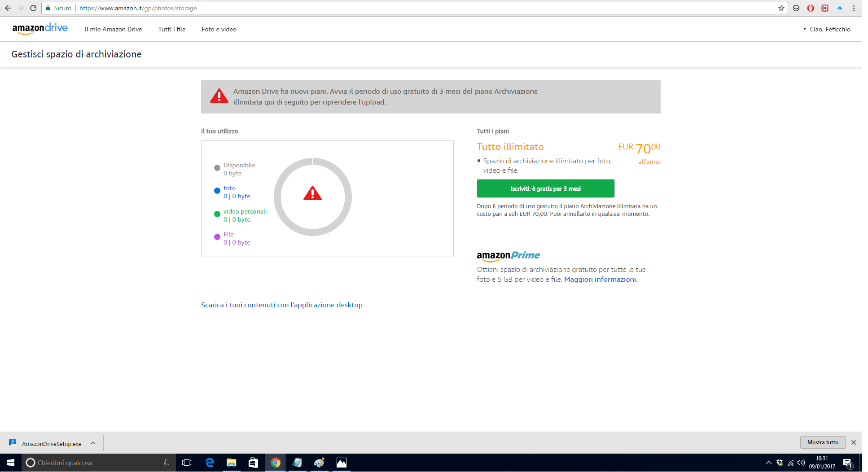
Task: Click the EUR 70,00 price
Action: [x=639, y=148]
